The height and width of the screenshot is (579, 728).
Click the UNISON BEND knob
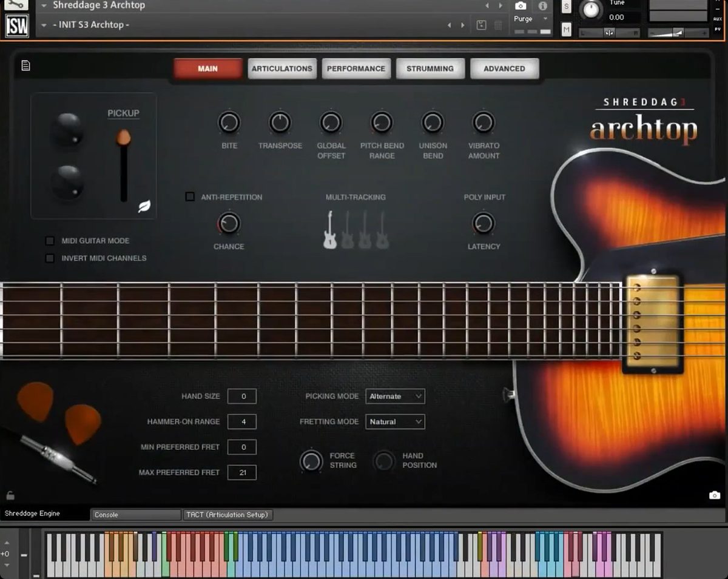(x=433, y=122)
